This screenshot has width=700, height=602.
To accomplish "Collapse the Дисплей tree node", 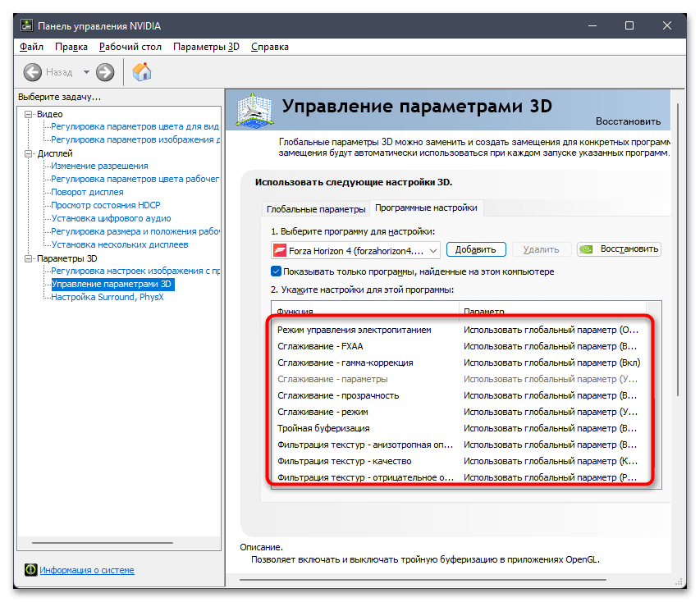I will pos(29,153).
